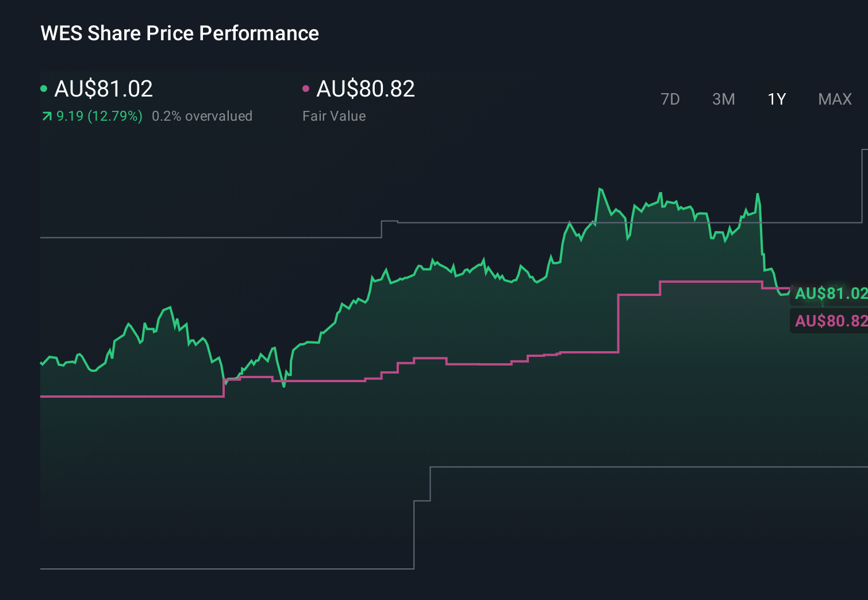
Task: Click the AU$81.02 current price heading
Action: point(103,89)
